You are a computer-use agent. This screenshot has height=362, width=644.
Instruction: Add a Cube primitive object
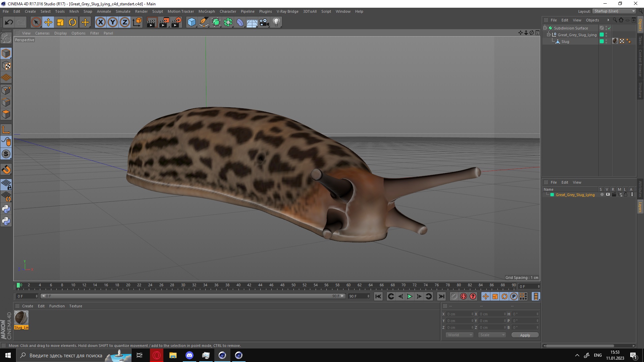[192, 22]
